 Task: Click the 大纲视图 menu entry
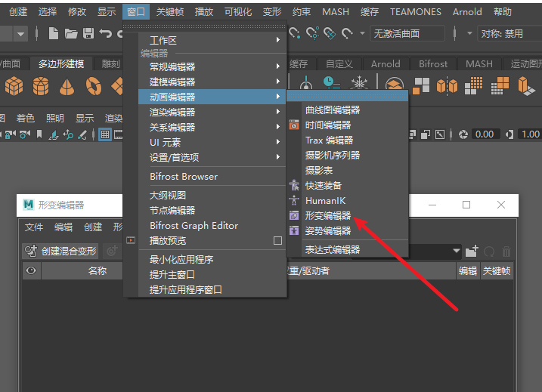168,196
